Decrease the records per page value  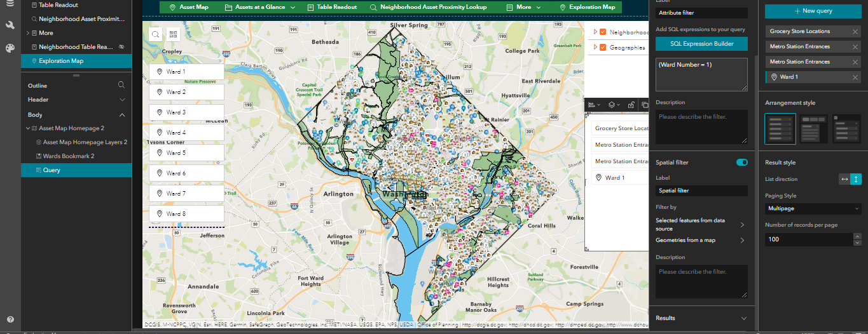click(x=857, y=243)
